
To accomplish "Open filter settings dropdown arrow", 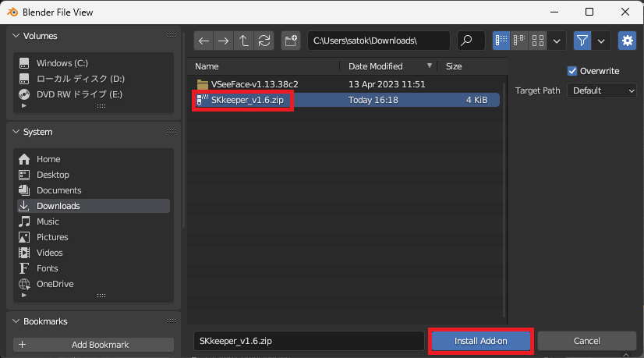I will 601,41.
